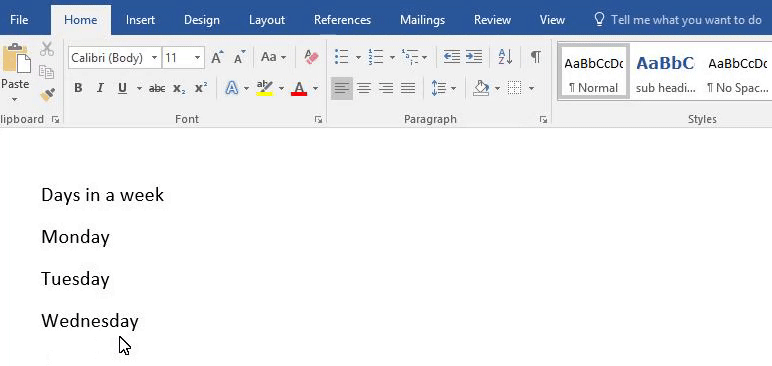
Task: Click the Grow Font icon
Action: [217, 57]
